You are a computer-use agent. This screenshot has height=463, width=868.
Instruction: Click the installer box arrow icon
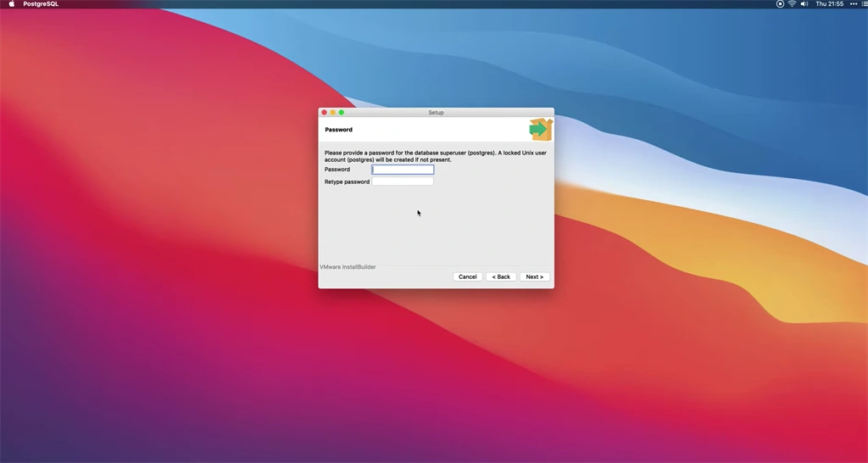coord(541,130)
